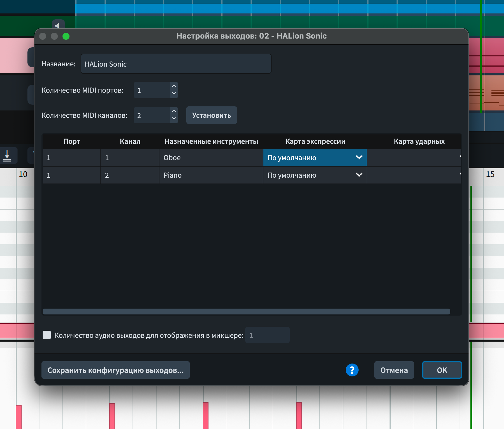Click the Карта ударных column header
This screenshot has height=429, width=504.
pos(419,141)
